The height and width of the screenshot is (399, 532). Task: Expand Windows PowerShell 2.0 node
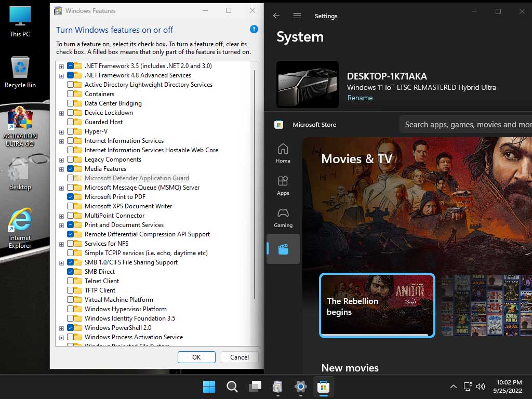[x=61, y=328]
